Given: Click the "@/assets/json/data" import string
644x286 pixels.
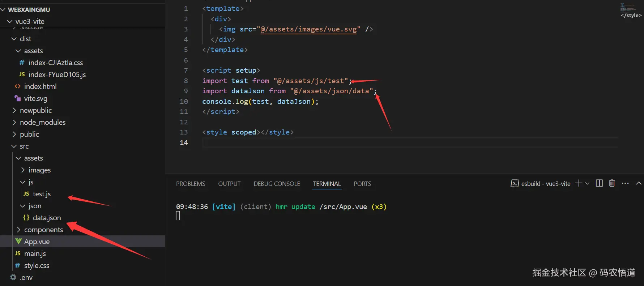Looking at the screenshot, I should pos(331,91).
